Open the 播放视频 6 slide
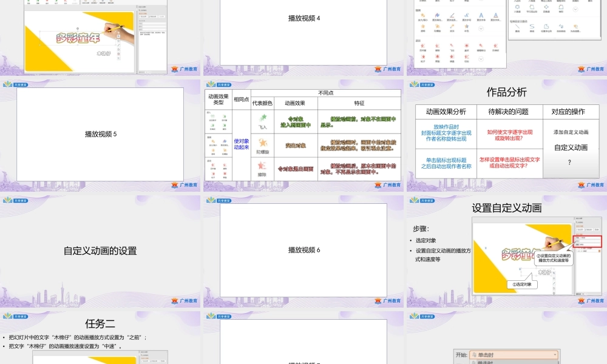The image size is (607, 364). click(303, 250)
